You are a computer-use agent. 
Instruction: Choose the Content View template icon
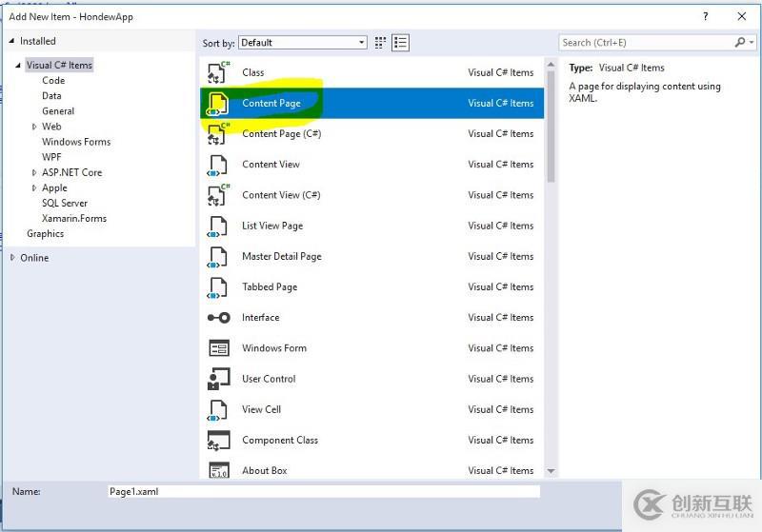[x=218, y=165]
